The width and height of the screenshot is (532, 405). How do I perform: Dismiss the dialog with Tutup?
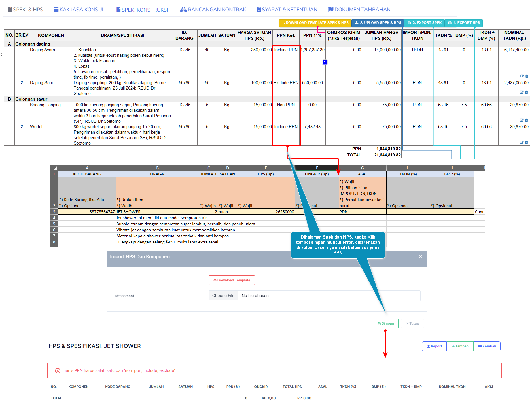click(x=412, y=323)
